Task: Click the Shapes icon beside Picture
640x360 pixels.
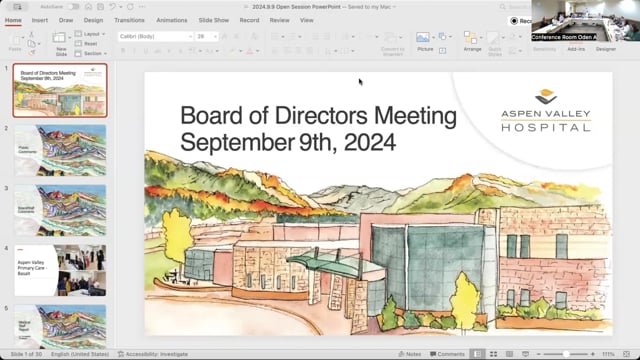Action: click(442, 37)
